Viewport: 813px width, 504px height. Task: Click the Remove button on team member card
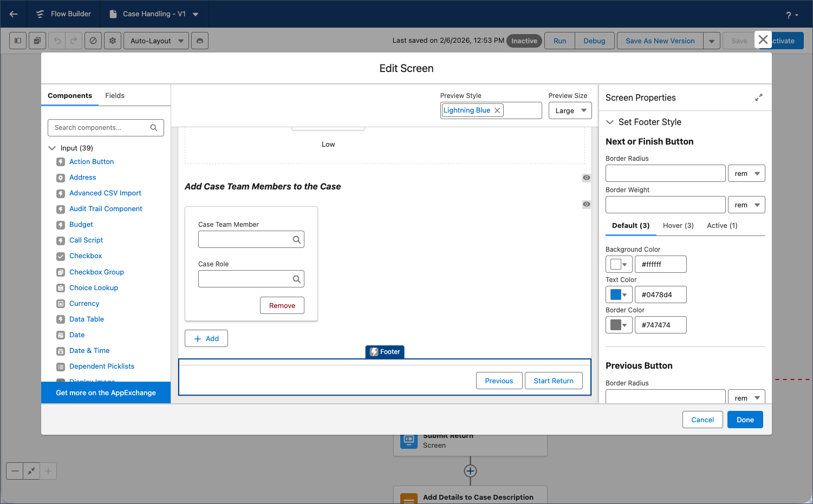(x=282, y=305)
